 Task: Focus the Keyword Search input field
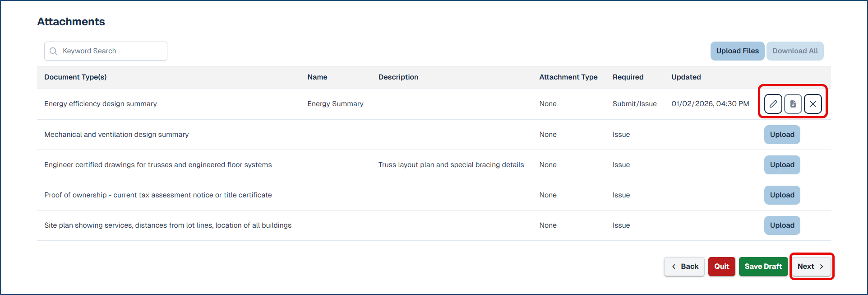click(x=113, y=51)
